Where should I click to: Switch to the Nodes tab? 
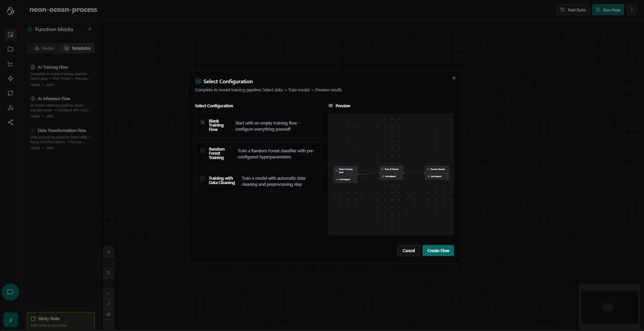click(44, 48)
